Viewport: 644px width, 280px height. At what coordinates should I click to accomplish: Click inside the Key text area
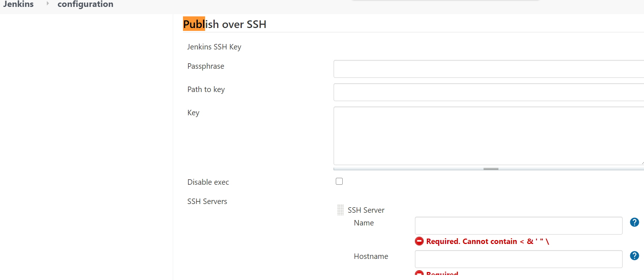pyautogui.click(x=489, y=136)
